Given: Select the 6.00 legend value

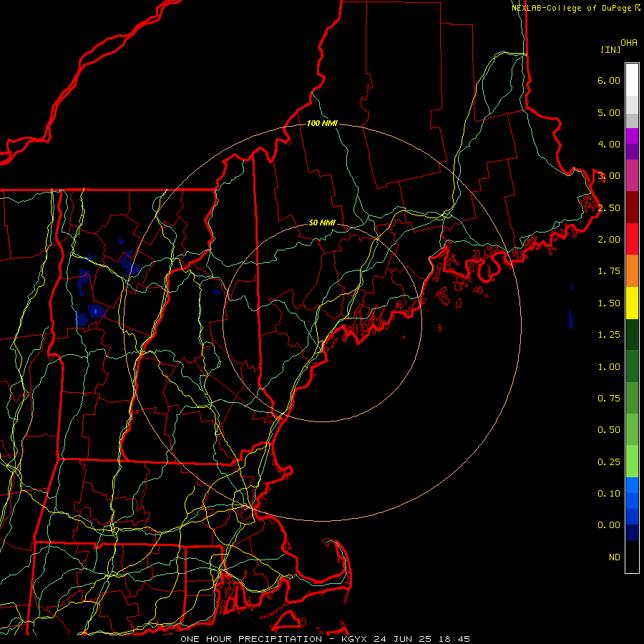Looking at the screenshot, I should tap(609, 80).
